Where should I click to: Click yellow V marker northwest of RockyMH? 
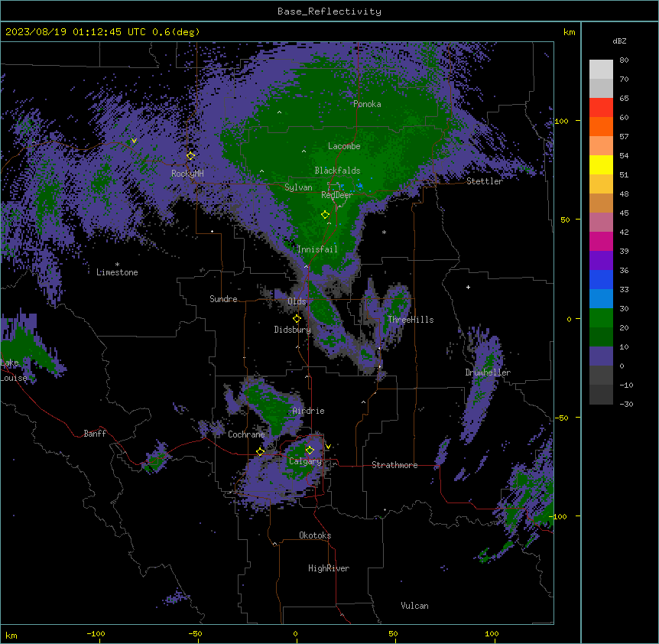(134, 141)
